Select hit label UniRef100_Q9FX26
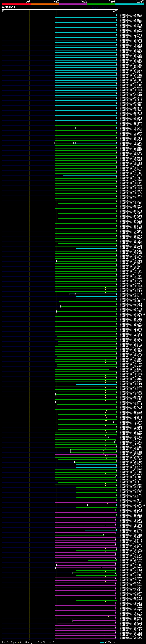Screen dimensions: 146x644 coord(131,55)
